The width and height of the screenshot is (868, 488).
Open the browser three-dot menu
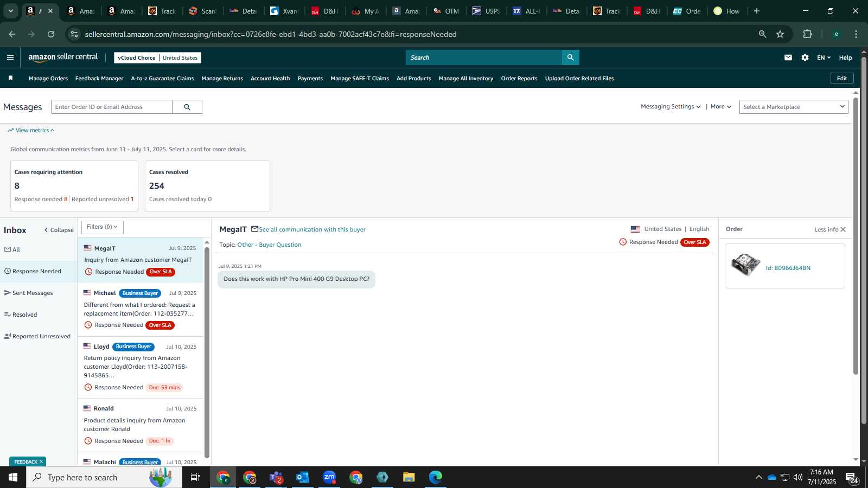pos(856,34)
